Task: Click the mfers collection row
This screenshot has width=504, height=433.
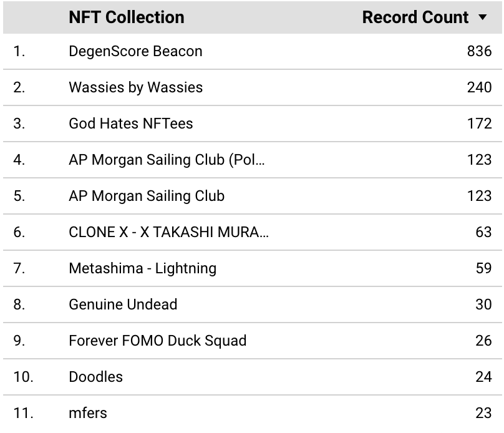Action: (x=253, y=413)
